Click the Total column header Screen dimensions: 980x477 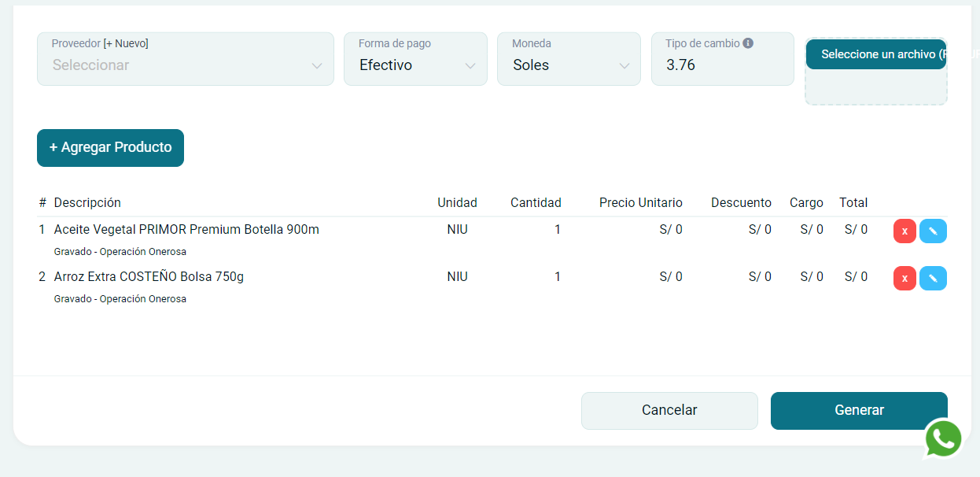pos(853,202)
